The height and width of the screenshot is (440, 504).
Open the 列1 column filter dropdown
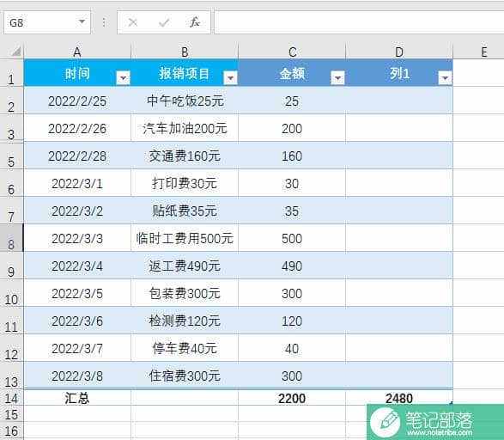coord(445,78)
